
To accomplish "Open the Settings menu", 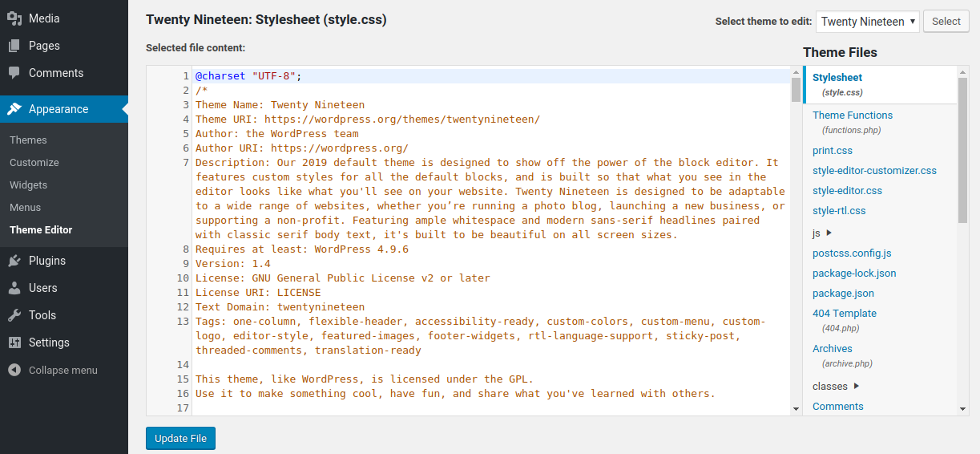I will [x=64, y=343].
